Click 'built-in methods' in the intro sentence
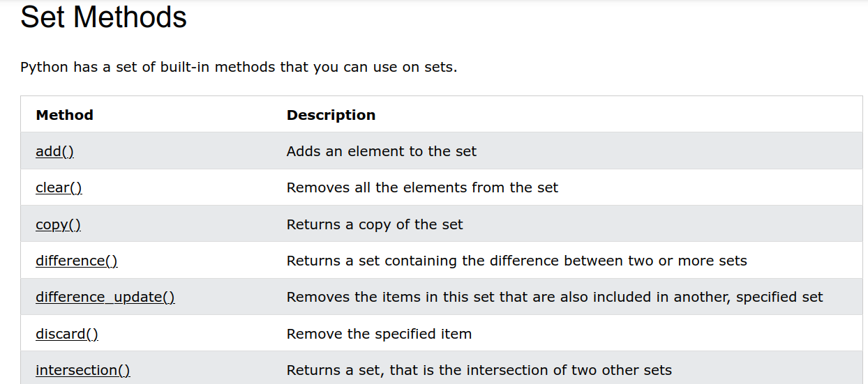Screen dimensions: 868x384 tap(218, 68)
